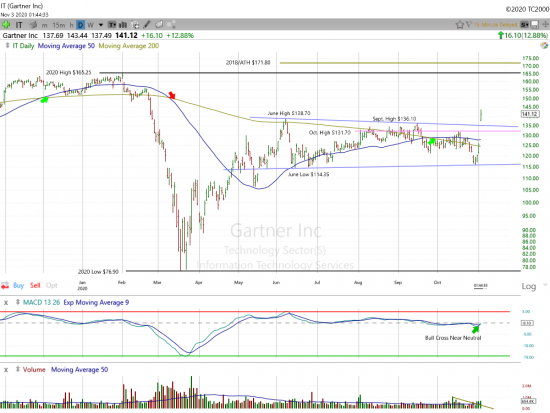Click the bar chart style icon
Image resolution: width=550 pixels, height=413 pixels.
click(x=123, y=25)
